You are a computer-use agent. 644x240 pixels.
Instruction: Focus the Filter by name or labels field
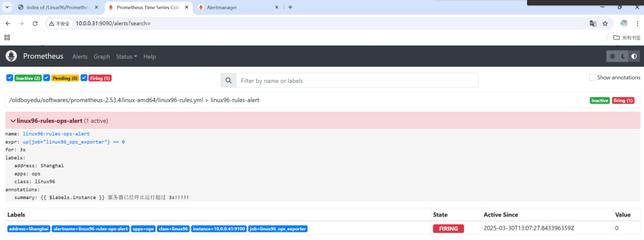point(357,81)
